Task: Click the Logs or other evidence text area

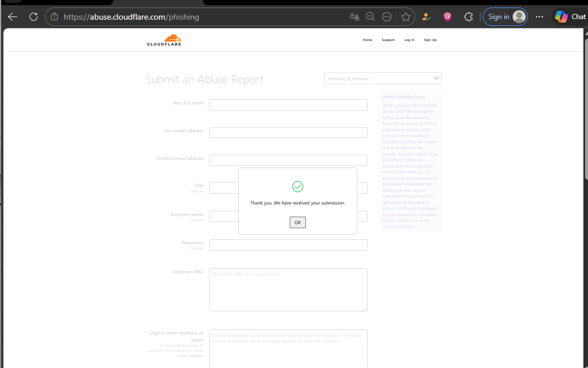Action: coord(289,349)
